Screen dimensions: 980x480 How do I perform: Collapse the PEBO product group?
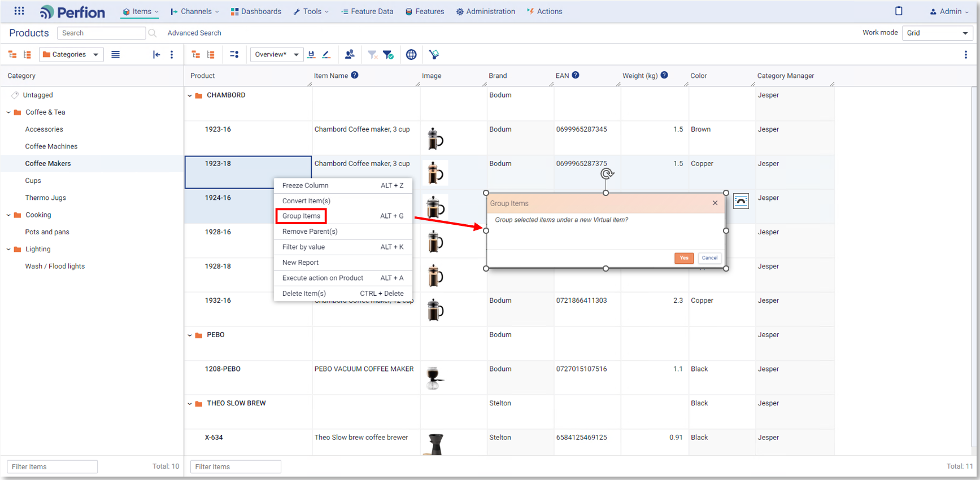(x=190, y=335)
